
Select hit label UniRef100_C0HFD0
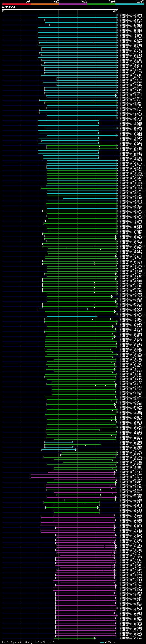pyautogui.click(x=131, y=198)
